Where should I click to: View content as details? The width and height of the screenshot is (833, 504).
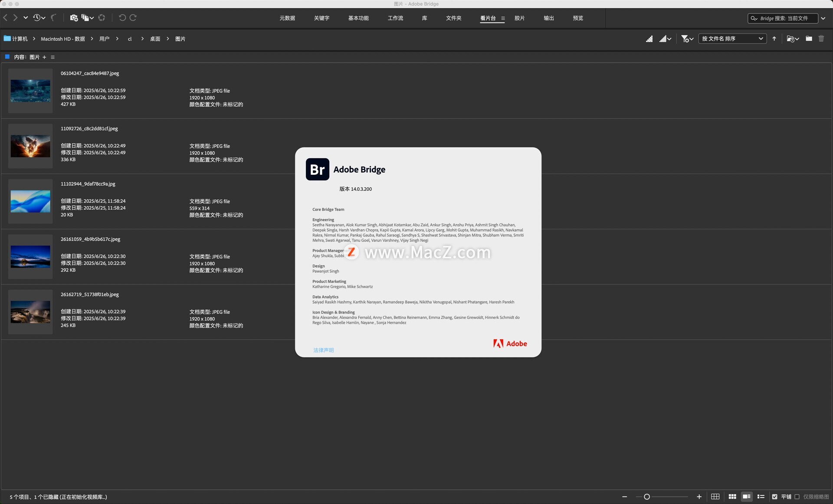coord(747,497)
